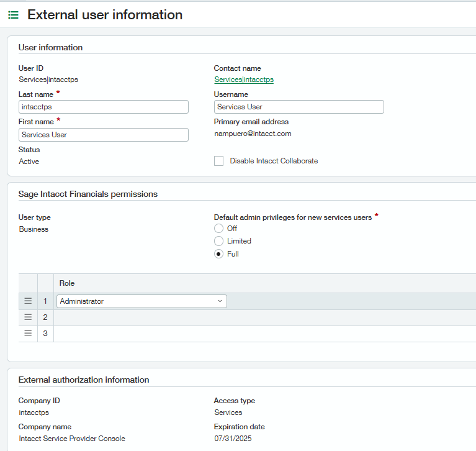Click the User ID value Services|intacctps
The width and height of the screenshot is (476, 451).
pos(48,80)
